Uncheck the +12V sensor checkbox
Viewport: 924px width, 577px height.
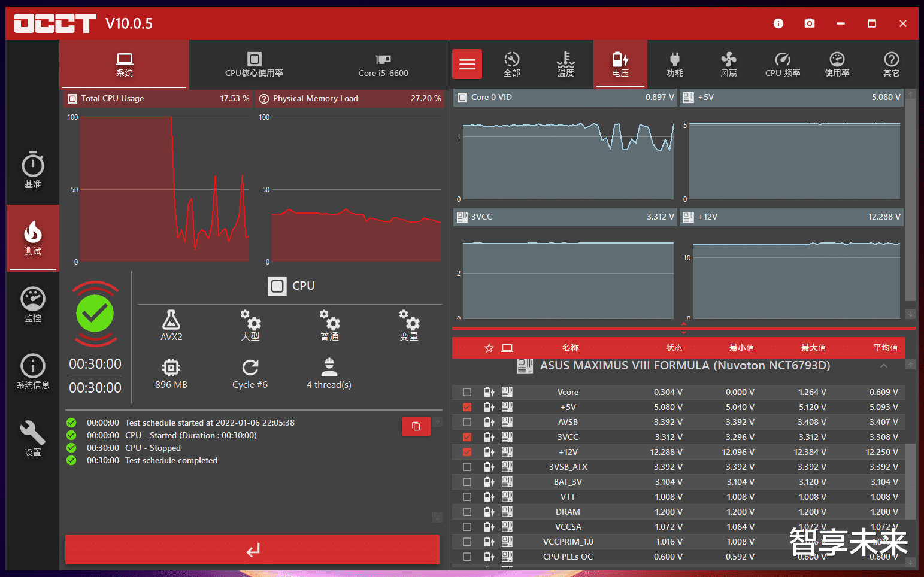point(467,452)
